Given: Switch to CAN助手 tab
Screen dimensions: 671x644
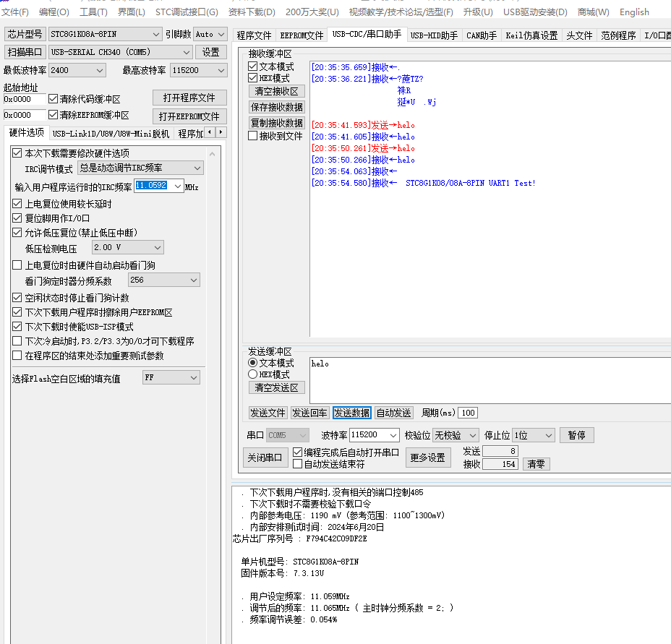Looking at the screenshot, I should coord(482,35).
